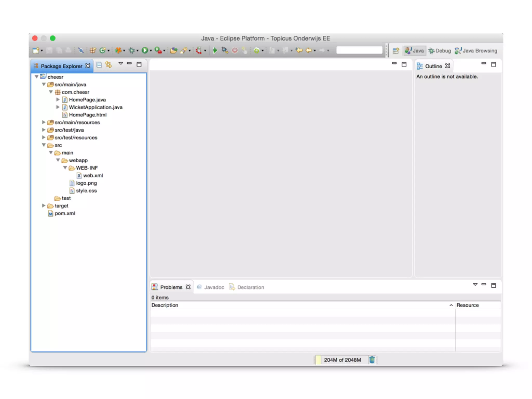Run garbage collector trash icon

(x=372, y=360)
